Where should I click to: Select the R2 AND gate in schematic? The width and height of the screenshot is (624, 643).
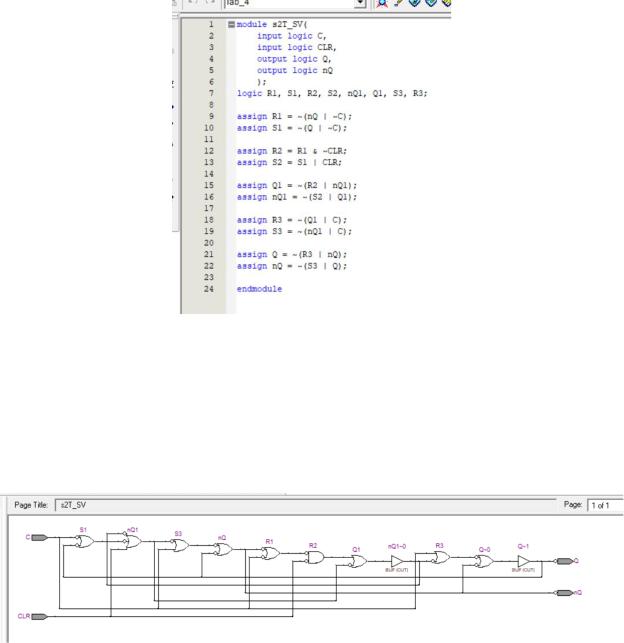[x=315, y=557]
